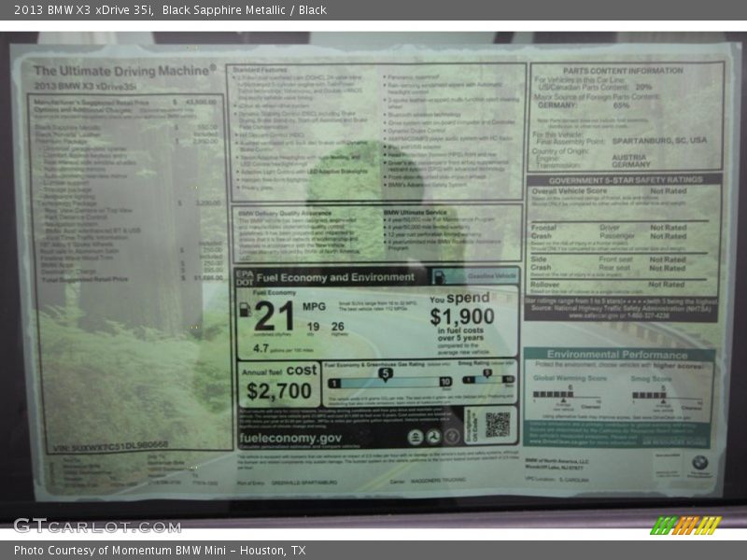
Task: Click the 'EPA DOT' badge on the fuel label
Action: point(245,277)
